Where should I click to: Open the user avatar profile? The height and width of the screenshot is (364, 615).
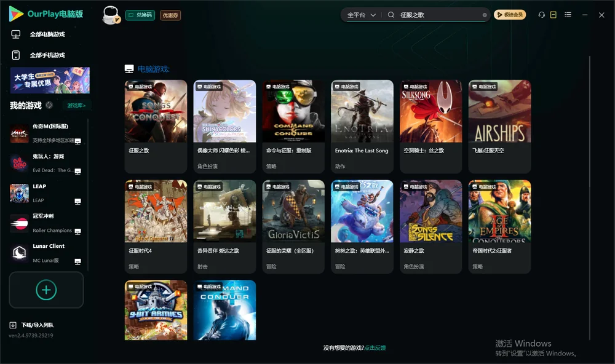click(x=111, y=15)
